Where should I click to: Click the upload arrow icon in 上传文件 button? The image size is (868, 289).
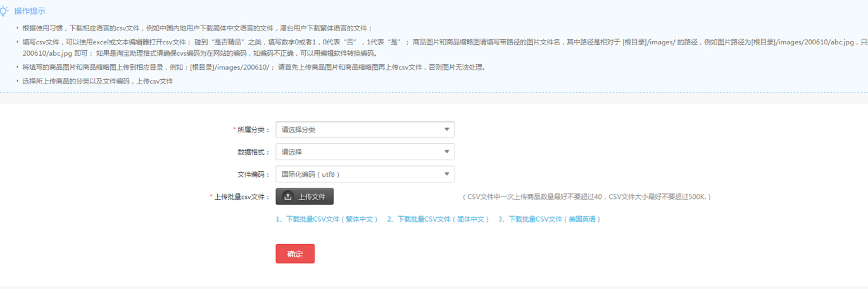[x=288, y=196]
